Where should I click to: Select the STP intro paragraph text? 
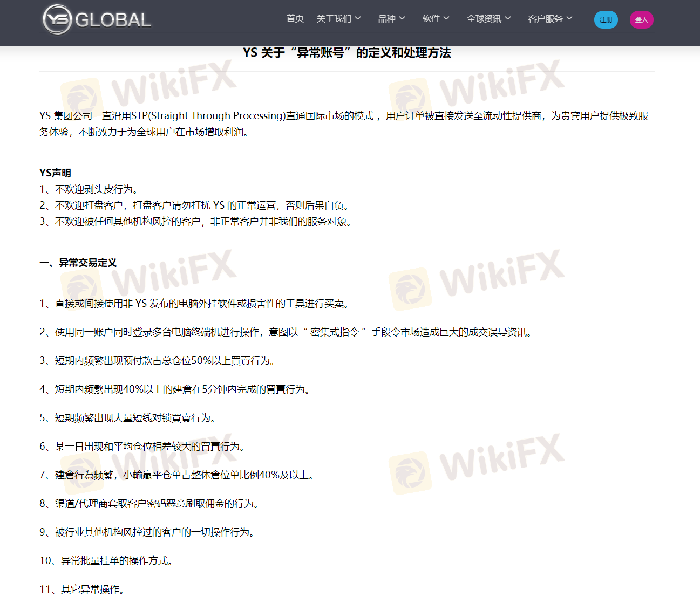(x=344, y=124)
